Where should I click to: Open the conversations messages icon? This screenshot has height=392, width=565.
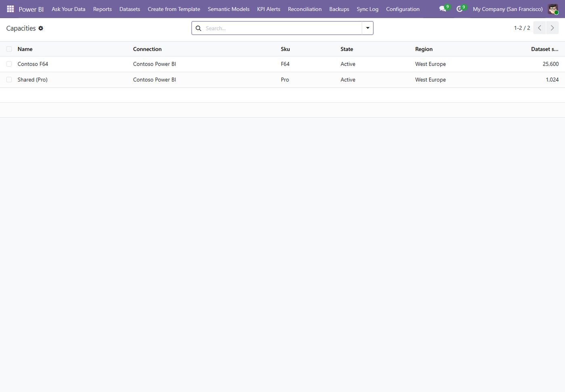pyautogui.click(x=443, y=9)
